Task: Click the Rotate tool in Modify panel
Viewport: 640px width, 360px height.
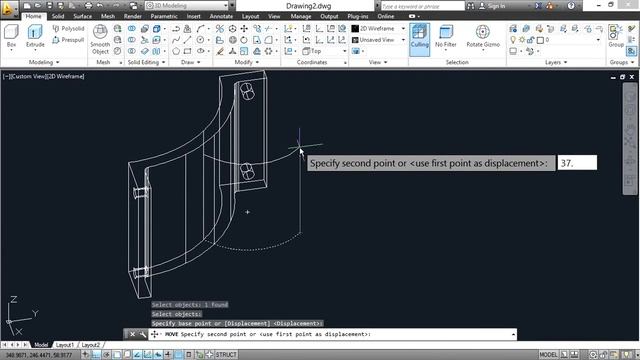Action: click(244, 40)
